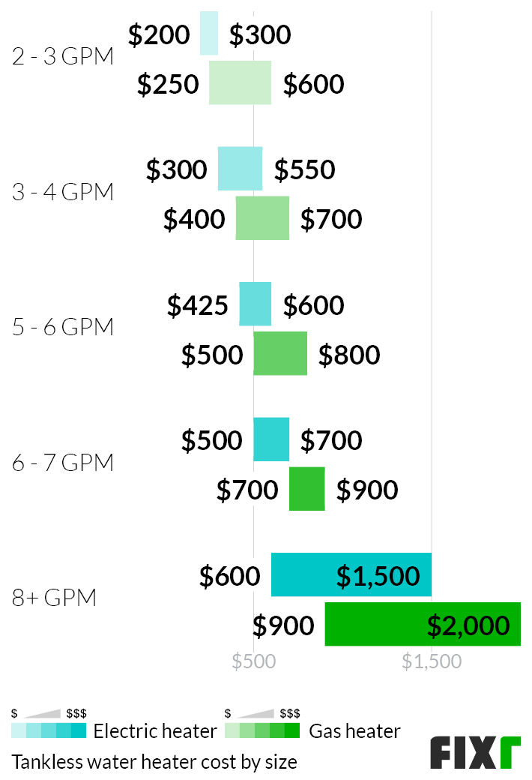The width and height of the screenshot is (532, 780).
Task: Click the $500 axis label
Action: pos(253,661)
